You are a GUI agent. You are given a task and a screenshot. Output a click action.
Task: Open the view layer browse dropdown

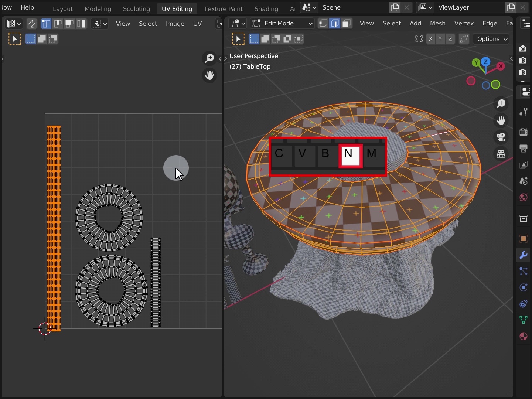click(425, 7)
